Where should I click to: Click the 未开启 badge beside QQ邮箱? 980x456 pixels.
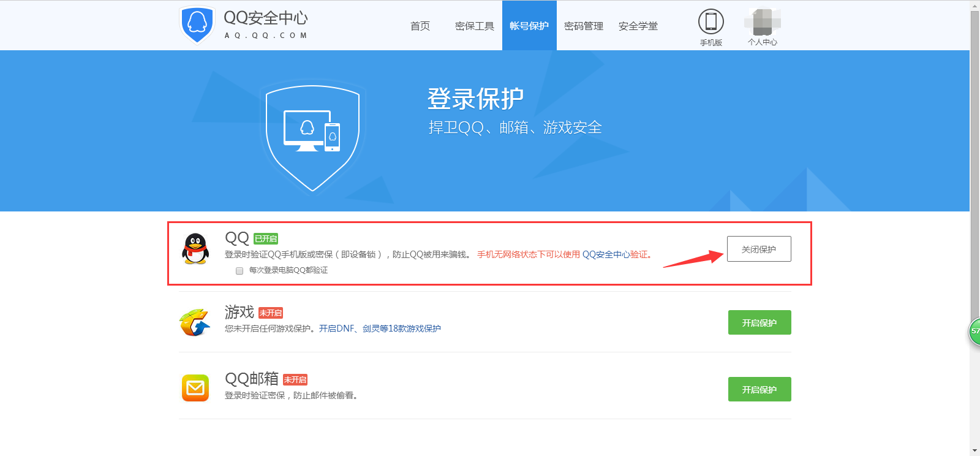click(x=295, y=379)
